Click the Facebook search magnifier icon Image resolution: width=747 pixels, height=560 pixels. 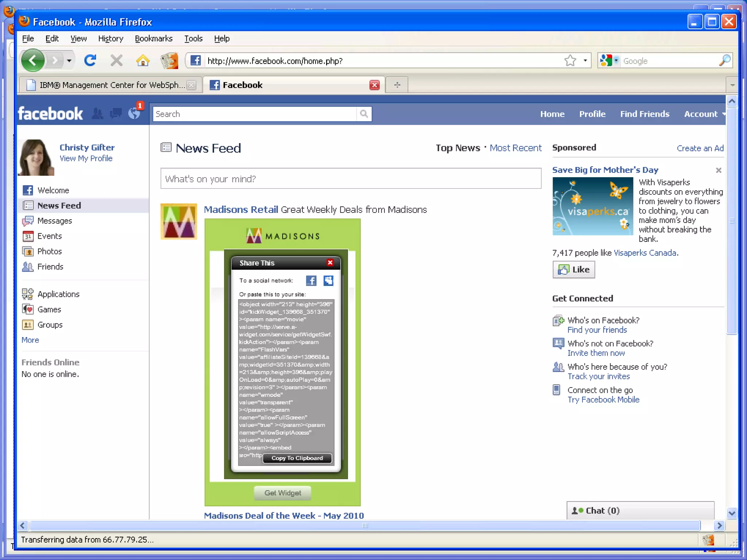364,114
